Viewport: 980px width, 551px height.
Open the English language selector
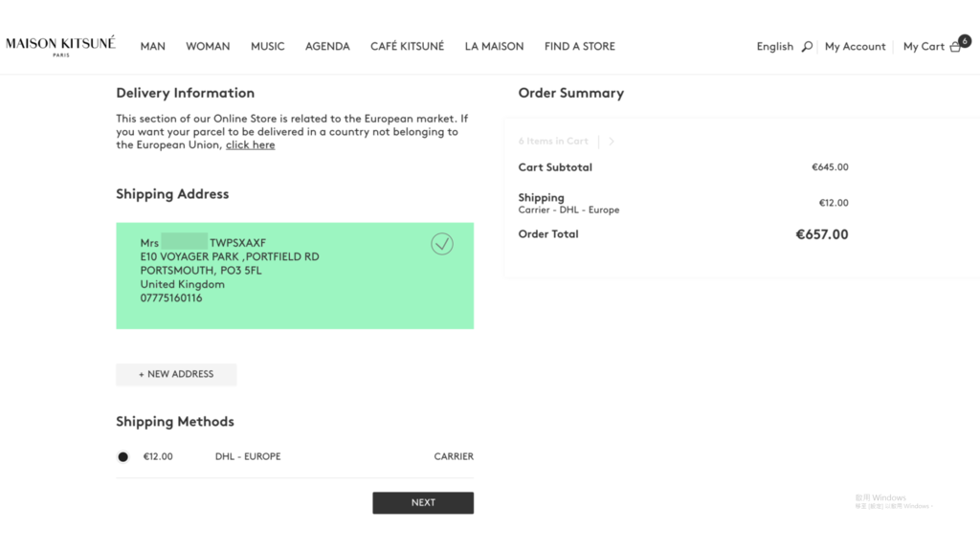(774, 46)
